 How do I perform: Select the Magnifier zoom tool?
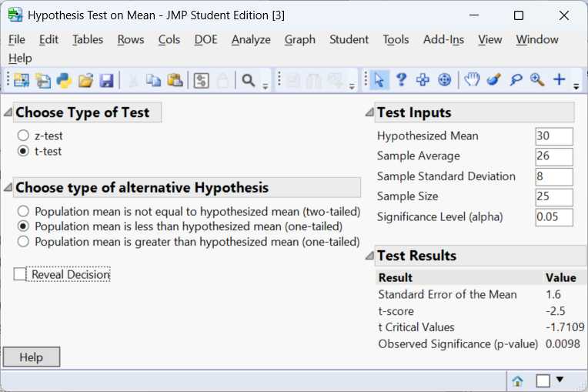click(x=537, y=80)
